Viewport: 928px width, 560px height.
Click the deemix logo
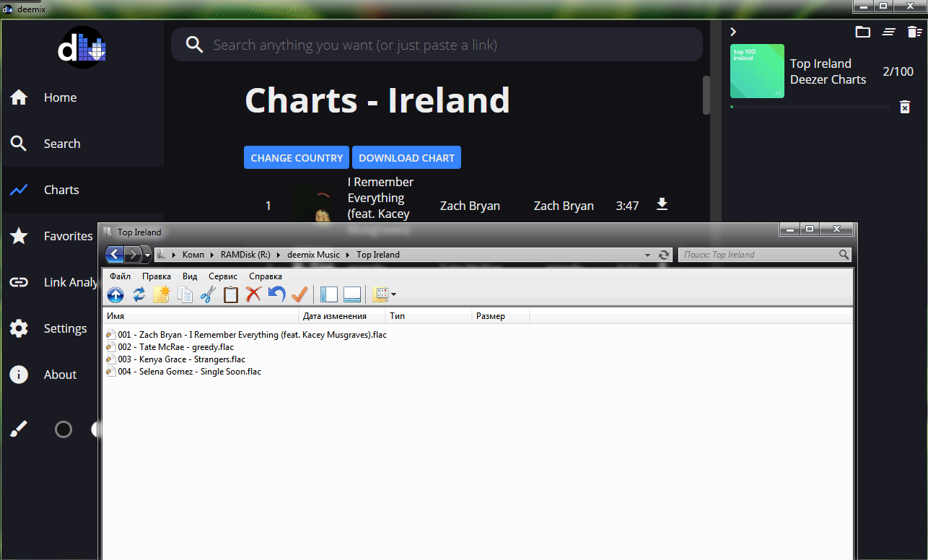click(82, 48)
